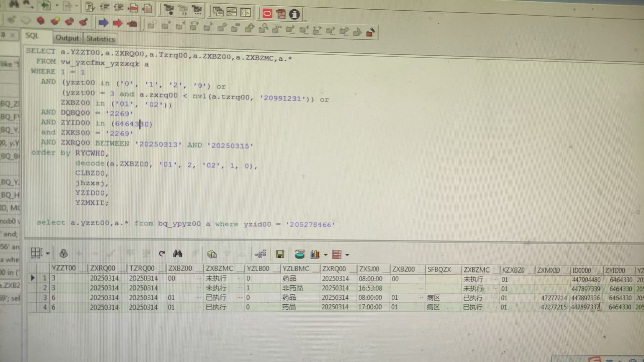Click the red Oracle logo icon

click(267, 14)
